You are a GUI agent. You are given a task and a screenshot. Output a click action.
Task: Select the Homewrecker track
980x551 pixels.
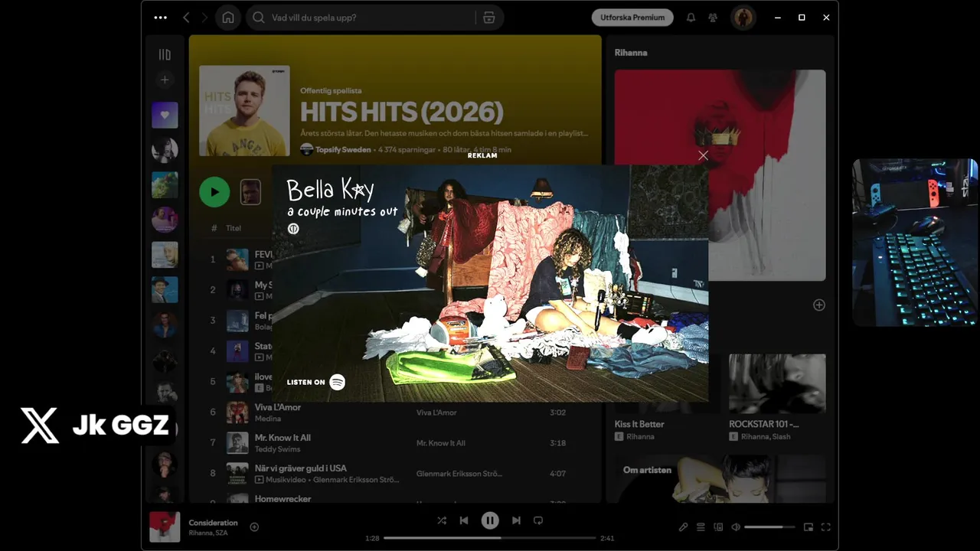click(395, 498)
